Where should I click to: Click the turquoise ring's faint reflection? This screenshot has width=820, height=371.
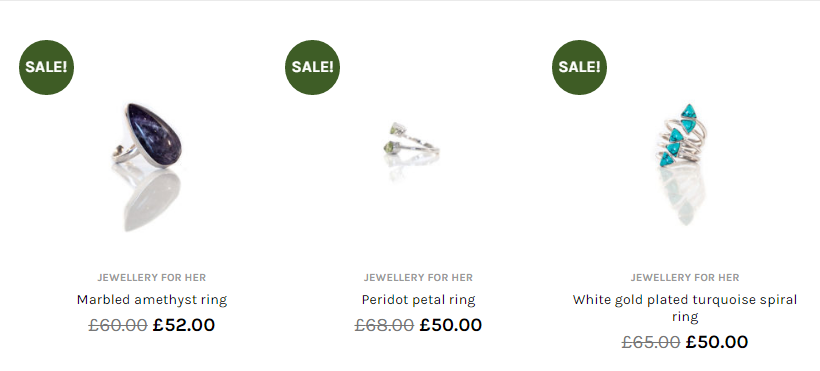682,195
